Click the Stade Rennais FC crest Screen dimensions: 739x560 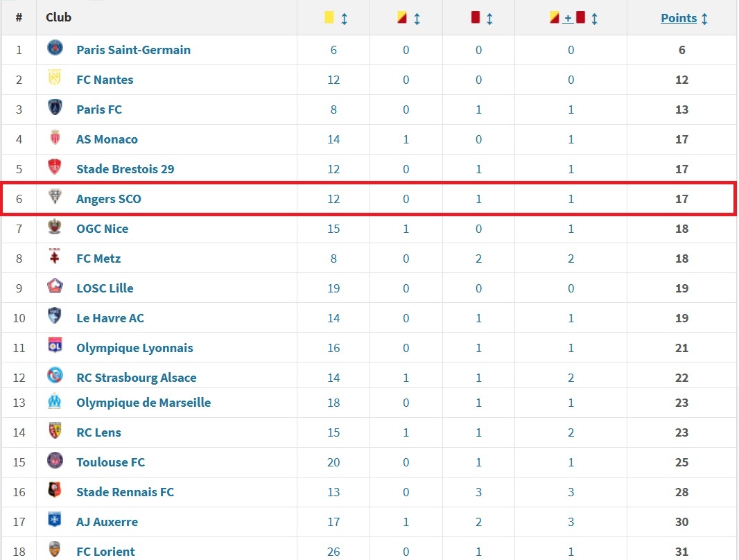pos(55,491)
